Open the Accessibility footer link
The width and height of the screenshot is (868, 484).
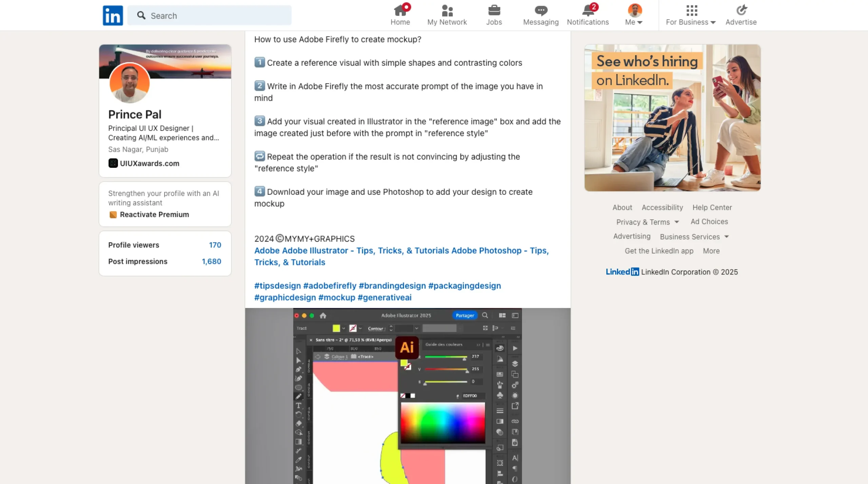(x=662, y=207)
